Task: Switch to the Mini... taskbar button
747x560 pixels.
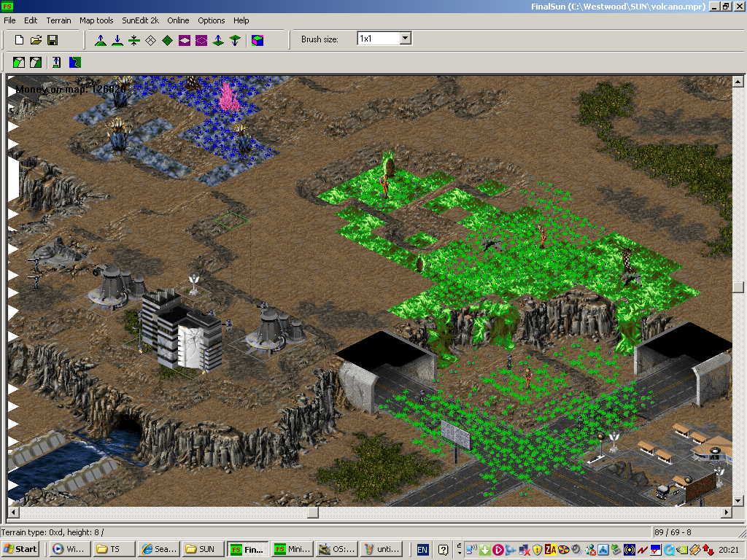Action: pyautogui.click(x=292, y=549)
